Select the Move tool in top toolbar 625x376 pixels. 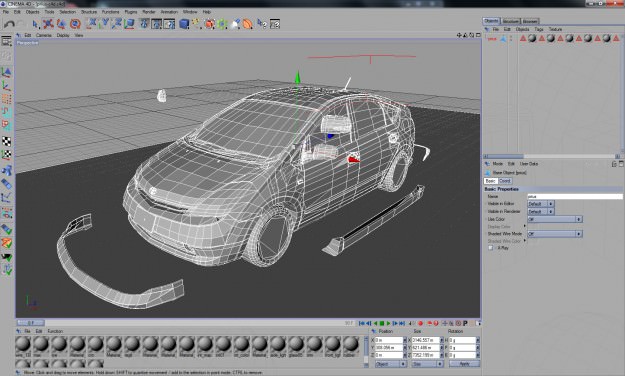tap(48, 24)
